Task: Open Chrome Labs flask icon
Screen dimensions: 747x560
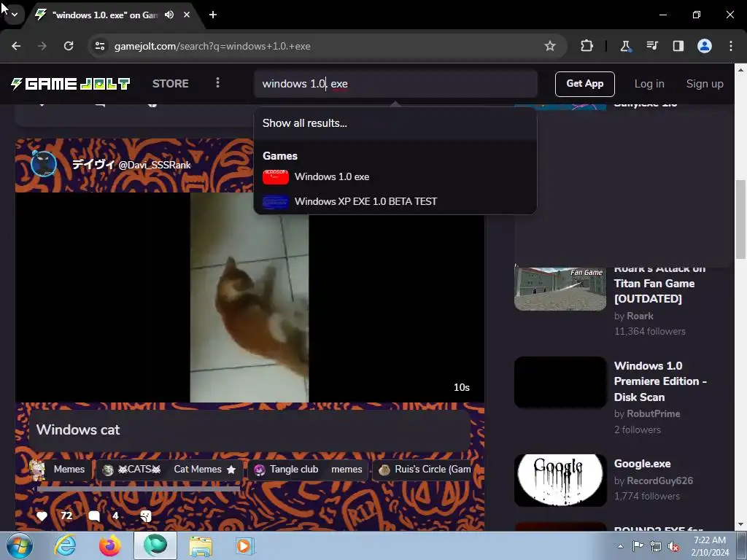Action: tap(625, 46)
